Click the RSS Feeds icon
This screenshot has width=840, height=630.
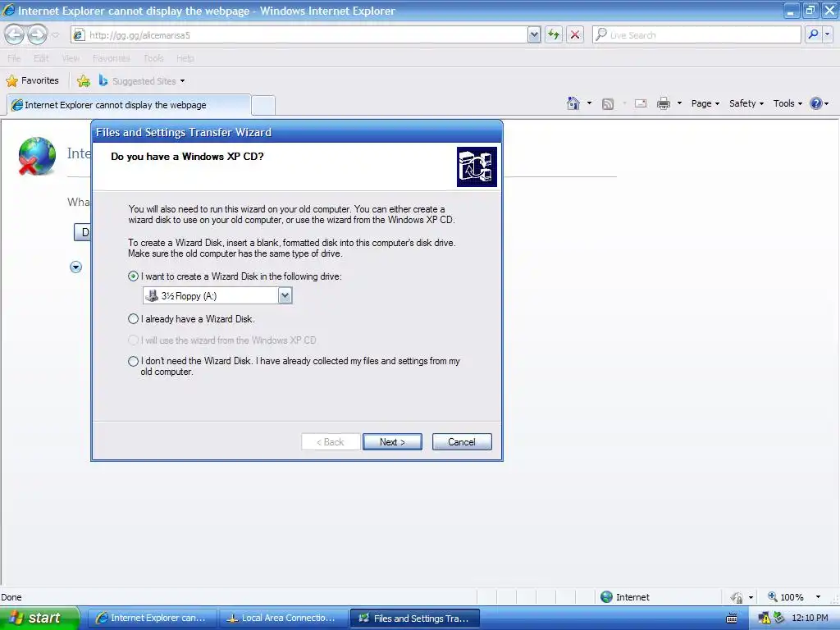pos(608,104)
